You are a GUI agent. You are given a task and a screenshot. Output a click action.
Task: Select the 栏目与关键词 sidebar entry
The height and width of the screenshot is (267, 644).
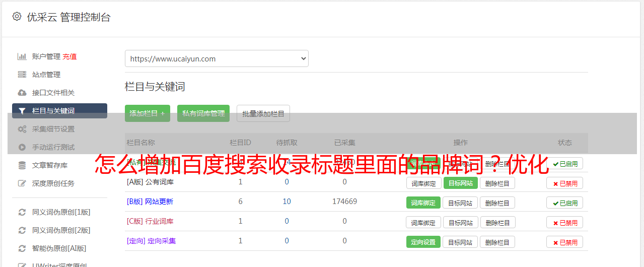pyautogui.click(x=59, y=111)
